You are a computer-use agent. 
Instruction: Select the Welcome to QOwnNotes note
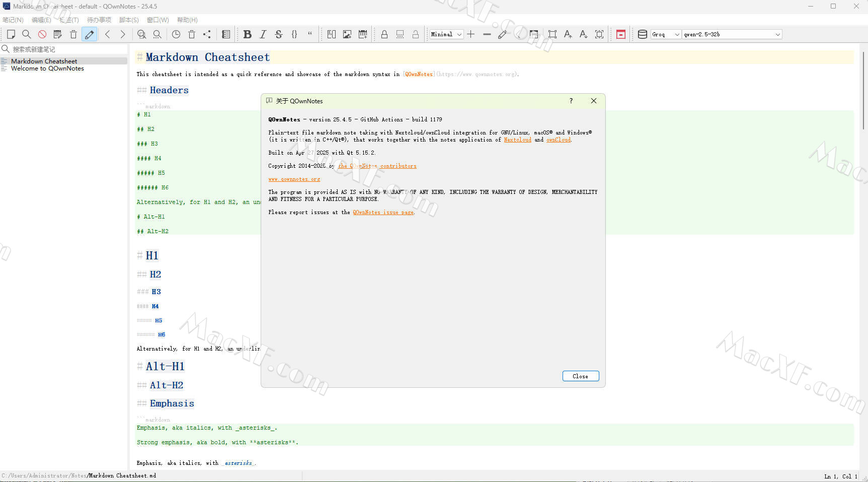tap(64, 68)
